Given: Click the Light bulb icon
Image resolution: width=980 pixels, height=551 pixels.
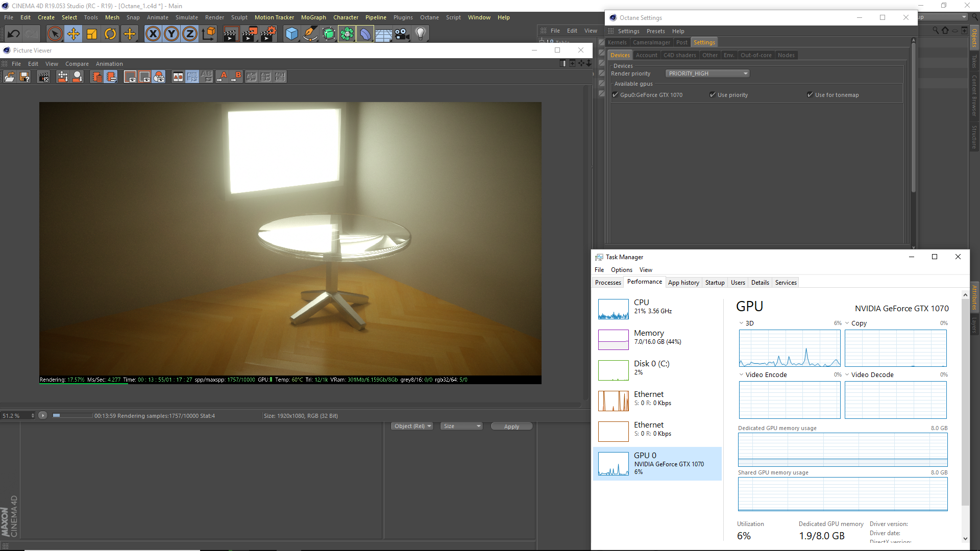Looking at the screenshot, I should click(x=421, y=34).
